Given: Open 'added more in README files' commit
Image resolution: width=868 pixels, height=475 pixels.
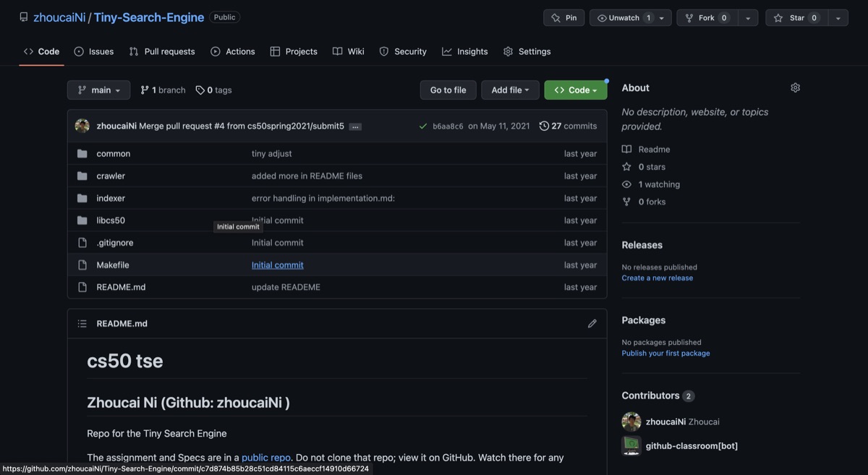Looking at the screenshot, I should coord(307,176).
